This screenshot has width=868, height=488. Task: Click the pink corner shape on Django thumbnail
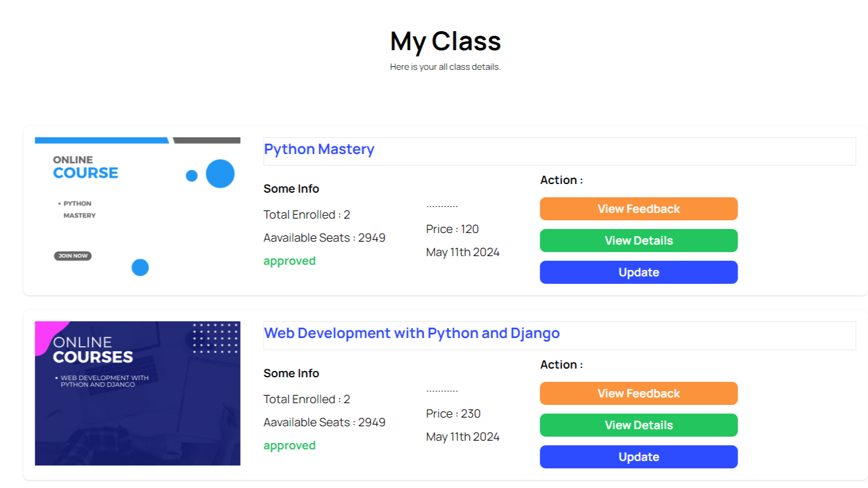click(48, 335)
